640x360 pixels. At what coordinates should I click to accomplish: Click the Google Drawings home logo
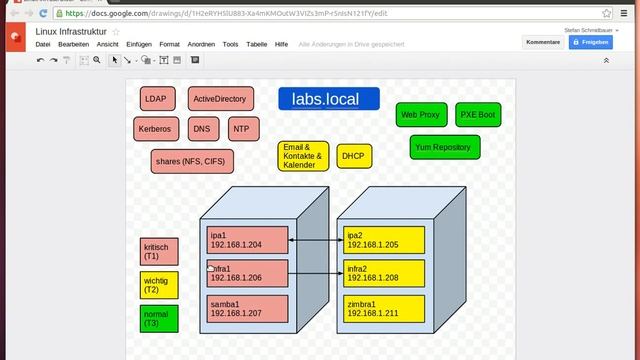[16, 37]
